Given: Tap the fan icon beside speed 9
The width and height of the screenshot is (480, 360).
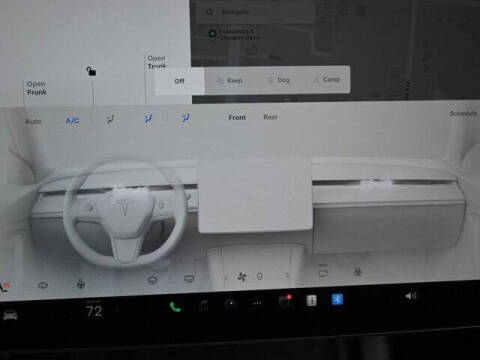Looking at the screenshot, I should [x=242, y=277].
